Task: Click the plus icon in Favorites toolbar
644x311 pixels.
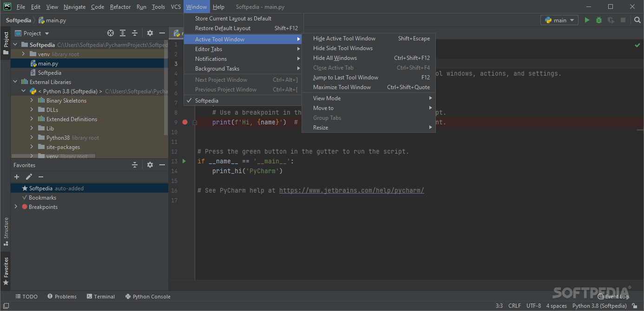Action: [x=17, y=177]
